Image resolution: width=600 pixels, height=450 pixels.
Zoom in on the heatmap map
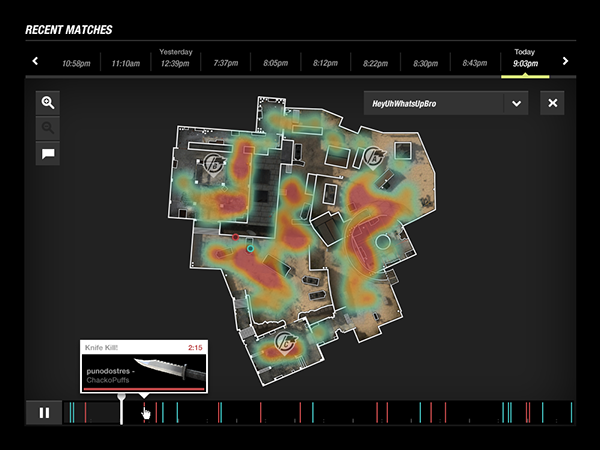(x=48, y=103)
